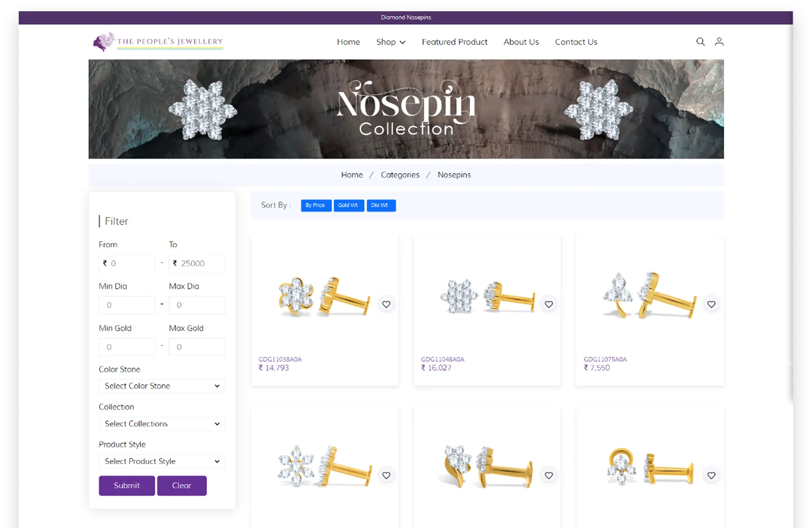This screenshot has height=528, width=812.
Task: Clear the filter fields
Action: pos(182,485)
